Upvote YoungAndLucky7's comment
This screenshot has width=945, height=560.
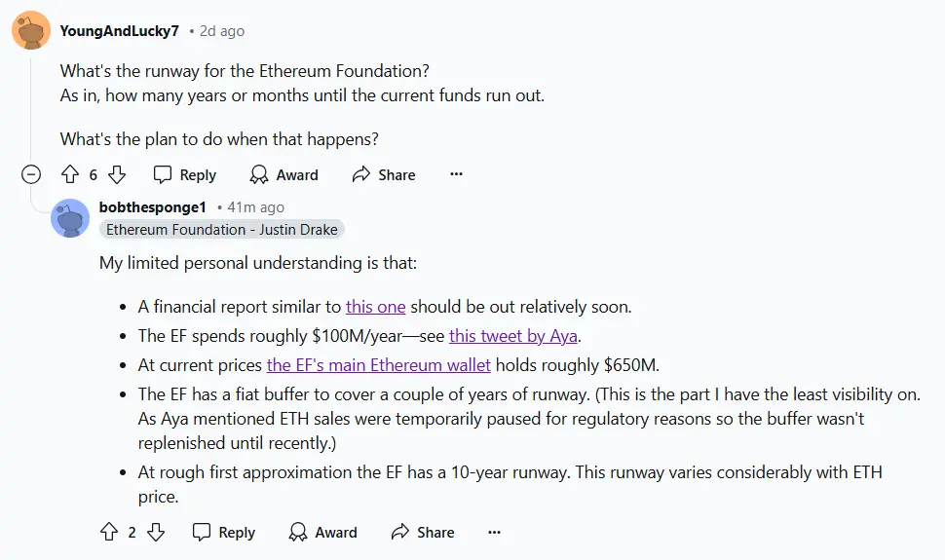(69, 175)
